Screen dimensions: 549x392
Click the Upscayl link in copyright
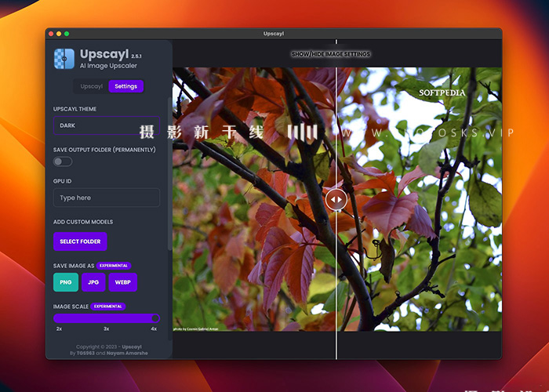point(132,347)
